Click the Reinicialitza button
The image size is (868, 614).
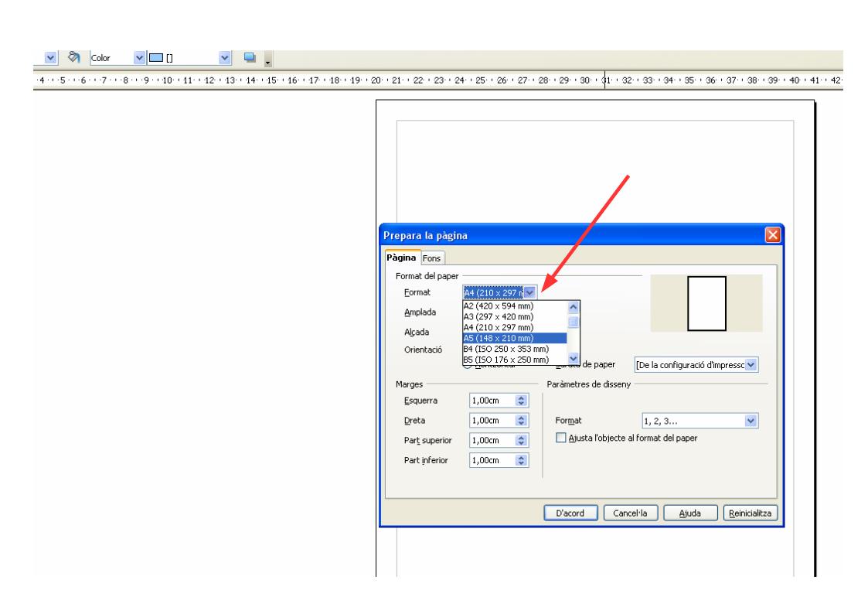click(751, 513)
